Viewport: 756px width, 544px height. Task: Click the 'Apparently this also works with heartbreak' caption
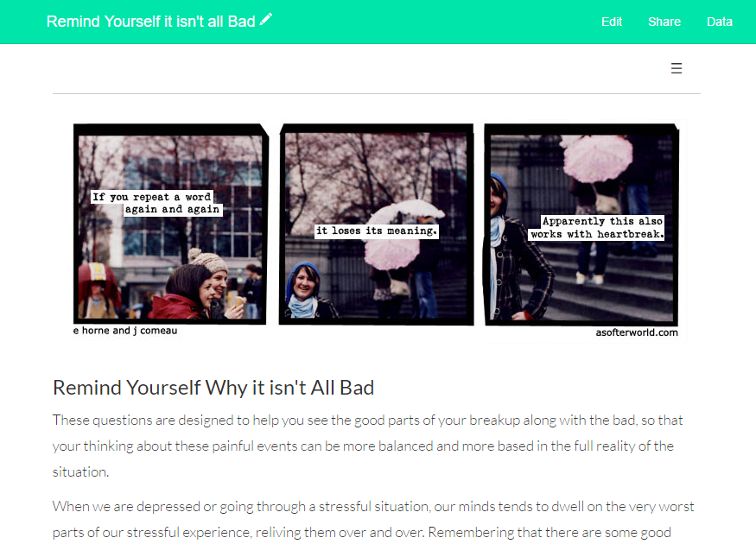point(597,227)
